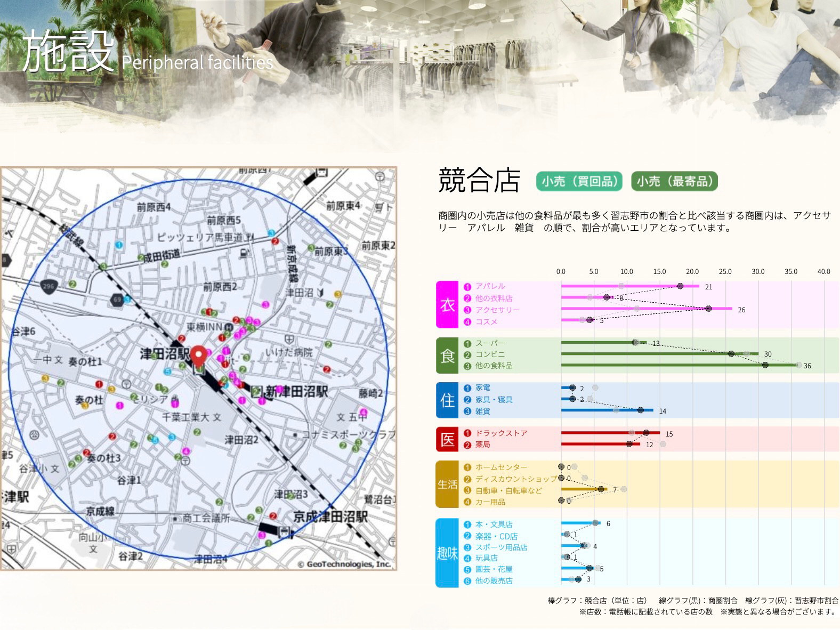Click the 医 medical category icon
This screenshot has width=840, height=630.
point(447,439)
